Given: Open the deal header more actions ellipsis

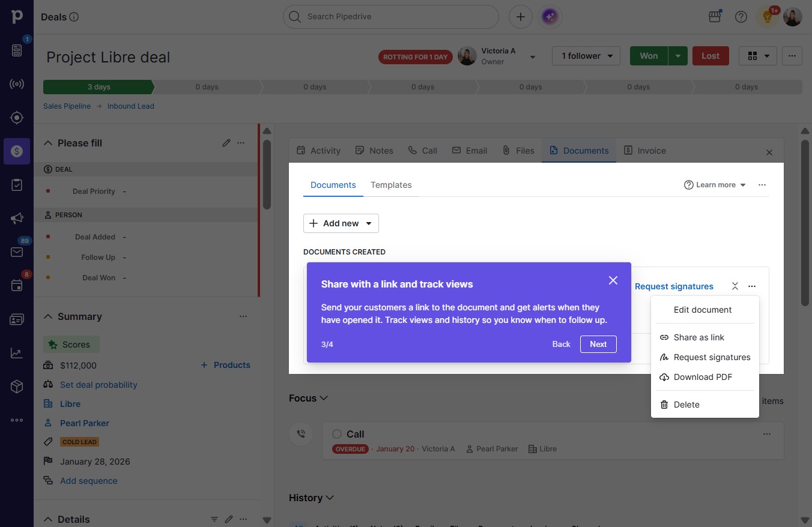Looking at the screenshot, I should (x=792, y=56).
